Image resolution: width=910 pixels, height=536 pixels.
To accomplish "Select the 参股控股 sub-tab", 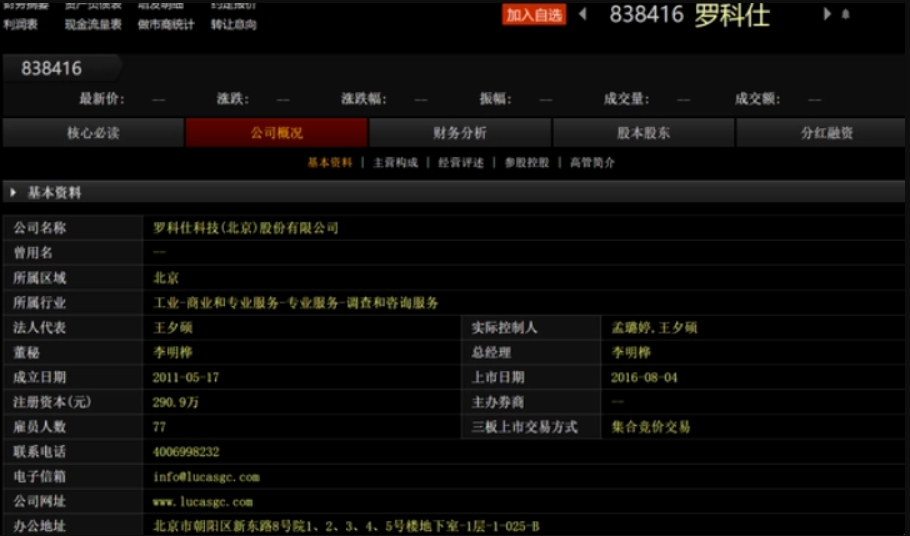I will 526,162.
